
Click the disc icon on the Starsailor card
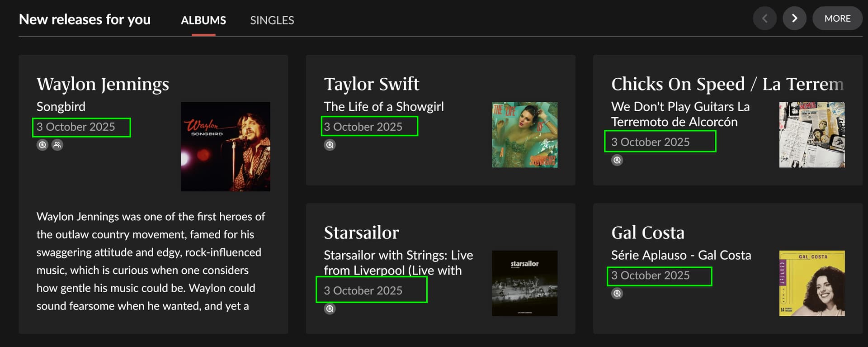coord(330,309)
